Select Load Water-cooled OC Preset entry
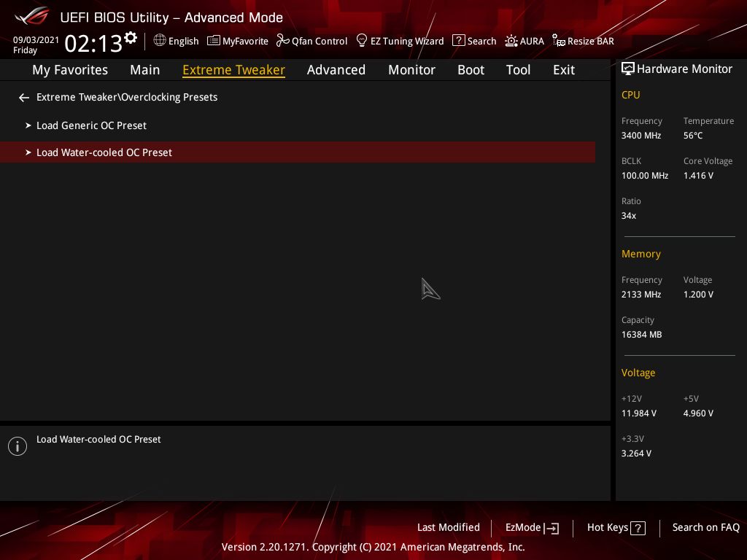 [x=298, y=152]
